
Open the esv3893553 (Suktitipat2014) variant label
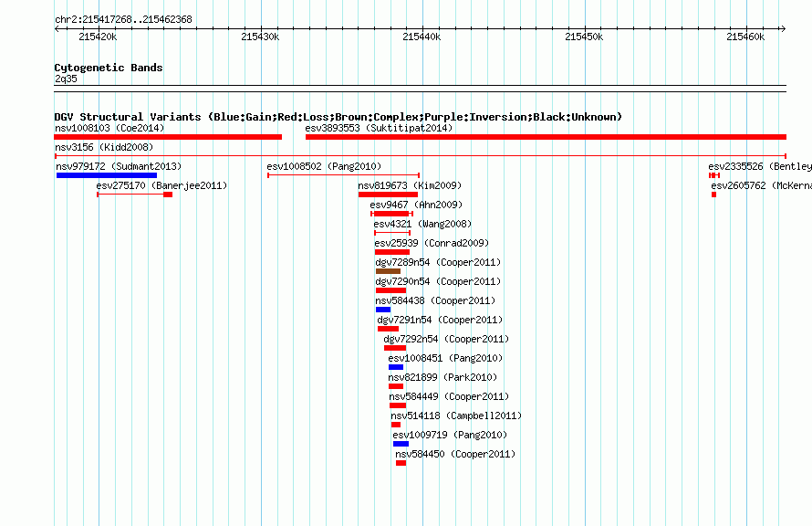click(379, 128)
